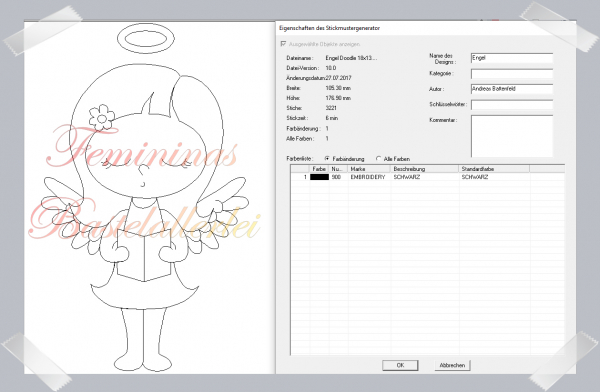
Task: Click the Kategorie input field
Action: pos(512,74)
